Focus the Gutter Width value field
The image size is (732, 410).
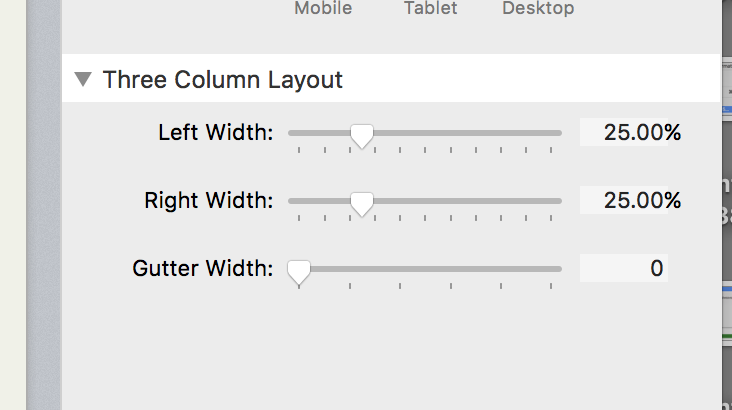click(624, 268)
